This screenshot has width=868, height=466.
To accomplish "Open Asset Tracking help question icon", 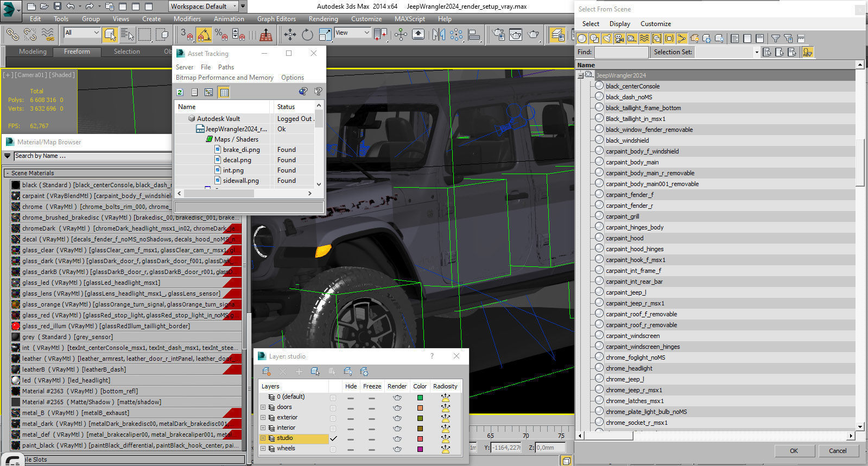I will click(318, 92).
